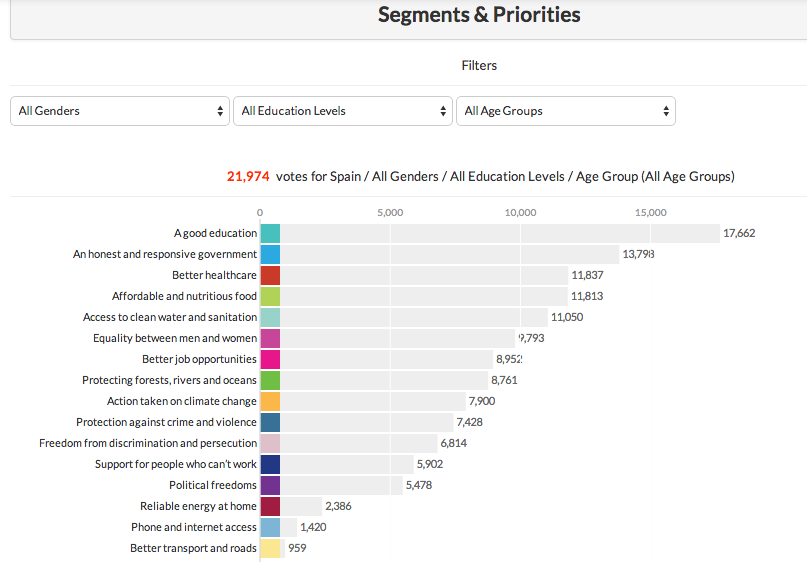
Task: Select the orange Action taken on climate change swatch
Action: 270,401
